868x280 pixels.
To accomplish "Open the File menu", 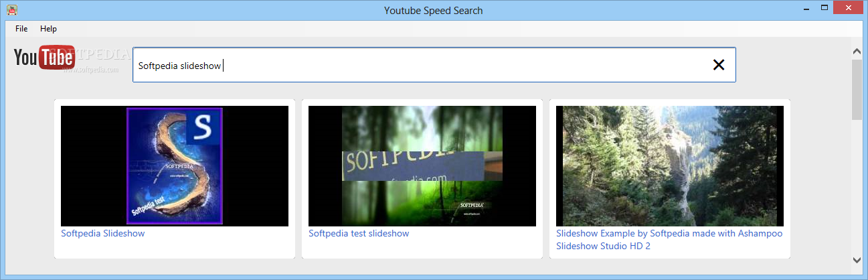I will tap(21, 29).
